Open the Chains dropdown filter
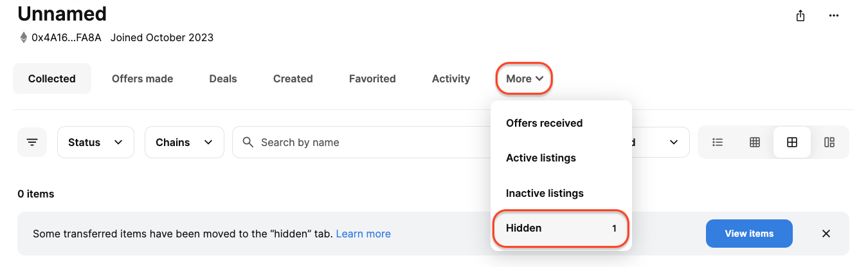 185,142
